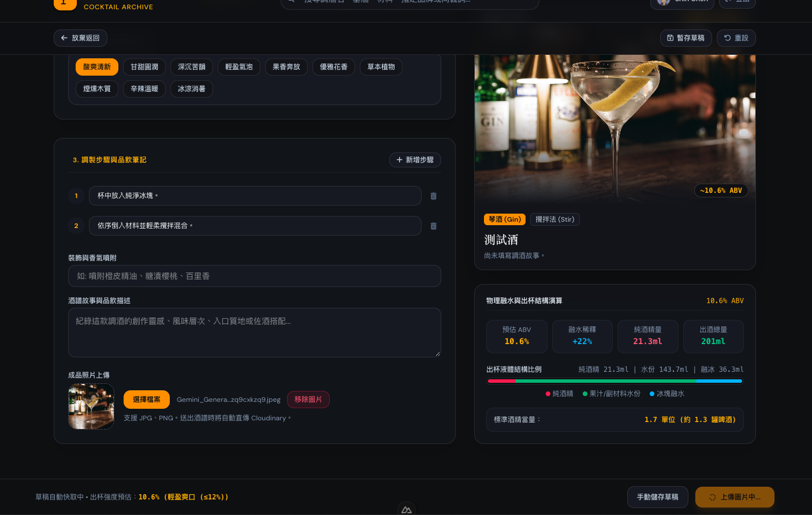Open the uploaded cocktail photo thumbnail
812x515 pixels.
pyautogui.click(x=91, y=406)
